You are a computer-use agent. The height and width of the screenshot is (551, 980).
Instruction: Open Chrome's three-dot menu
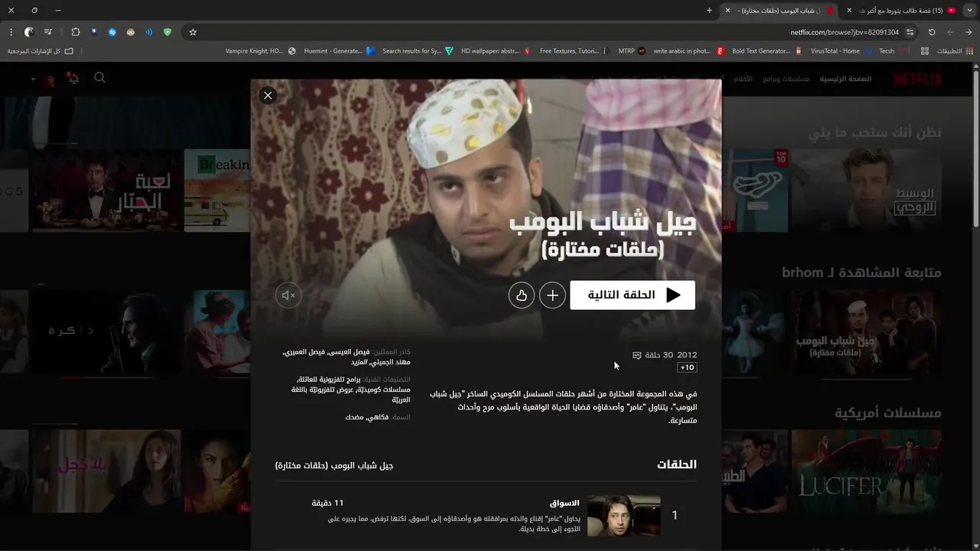(x=11, y=32)
